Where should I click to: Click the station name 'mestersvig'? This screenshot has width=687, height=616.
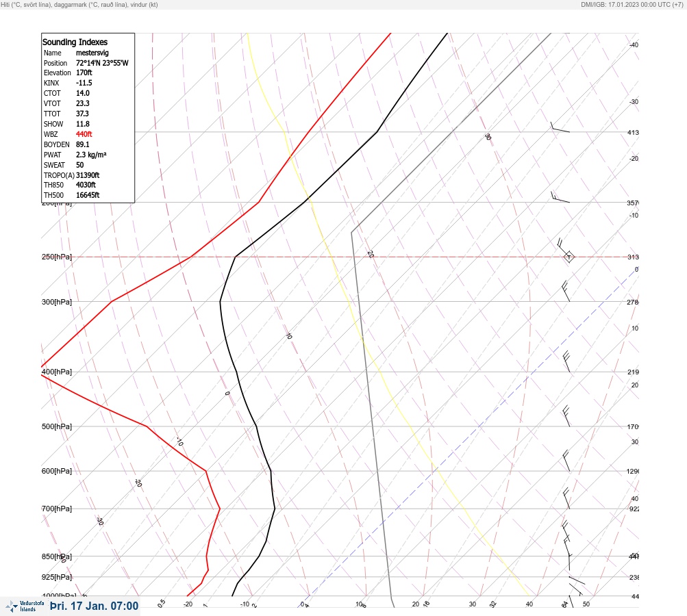[x=92, y=53]
